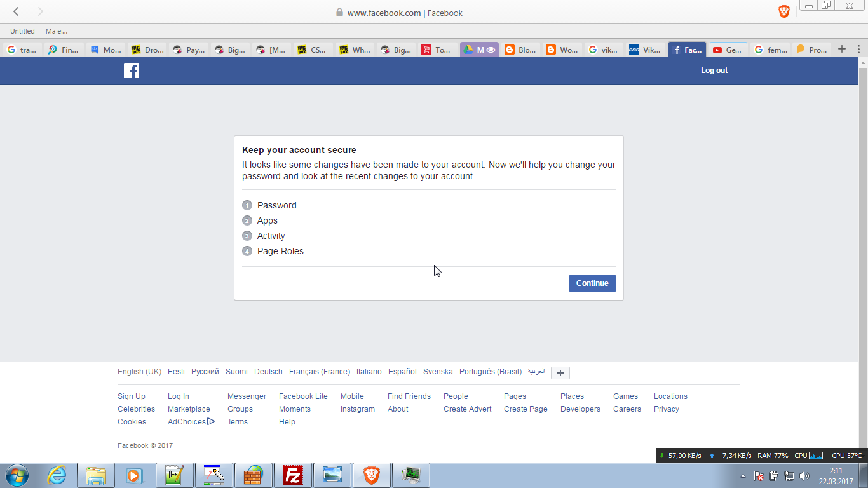Choose Français (France) language link
The height and width of the screenshot is (488, 868).
[x=320, y=372]
